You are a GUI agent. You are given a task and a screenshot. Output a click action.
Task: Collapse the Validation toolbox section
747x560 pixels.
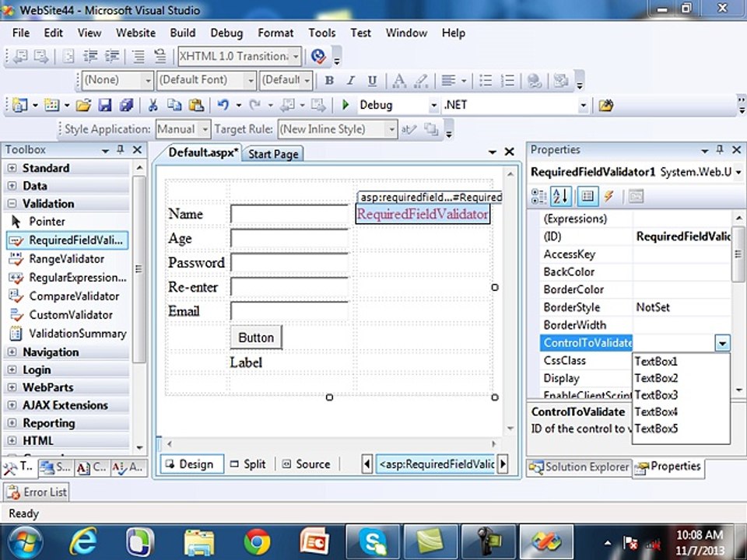12,204
